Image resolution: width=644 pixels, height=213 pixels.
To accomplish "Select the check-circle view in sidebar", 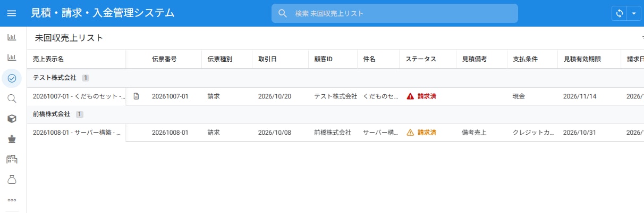I will (x=12, y=78).
